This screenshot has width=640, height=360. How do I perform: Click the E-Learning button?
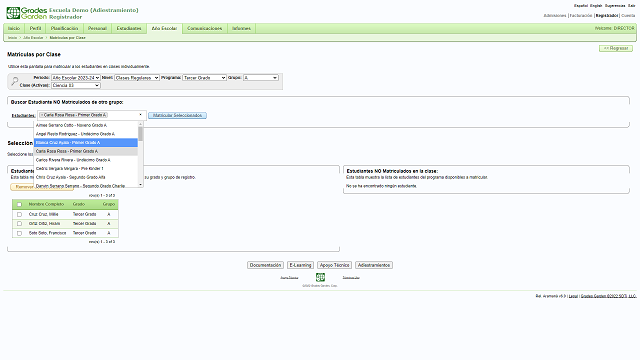click(x=300, y=265)
